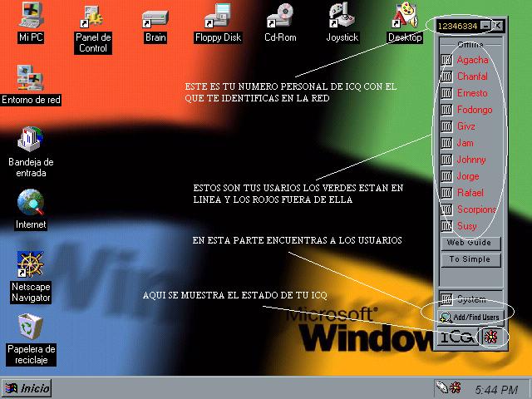Select contact name Scorpions
Viewport: 532px width, 399px height.
[x=476, y=209]
